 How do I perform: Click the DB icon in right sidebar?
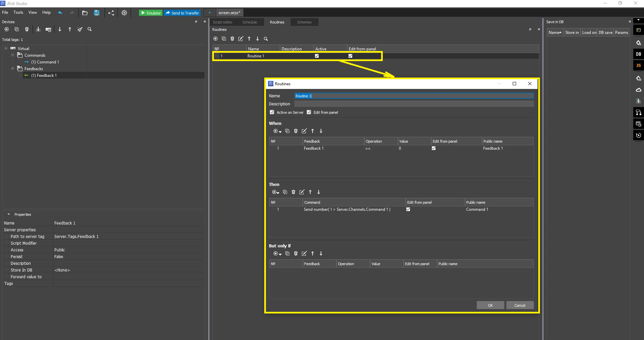tap(638, 54)
